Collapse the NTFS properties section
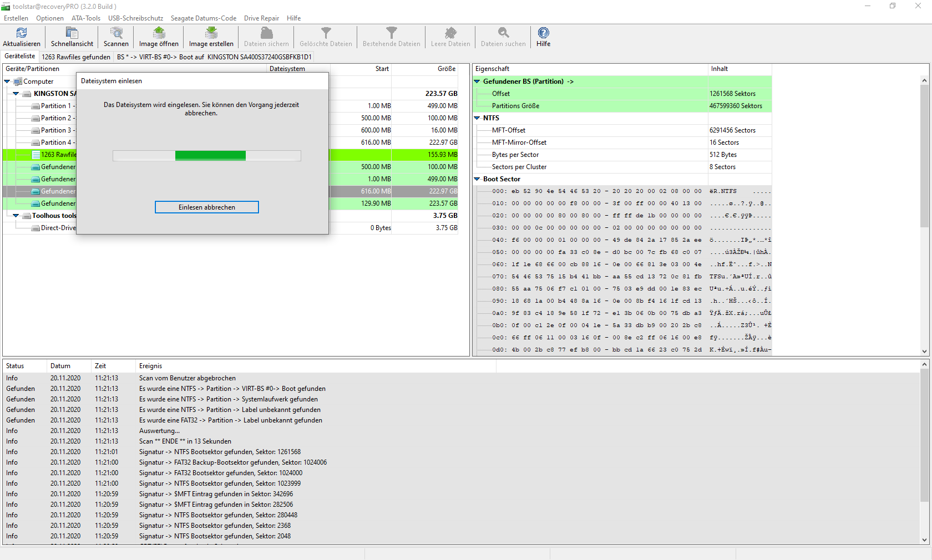Viewport: 932px width, 560px height. click(x=477, y=118)
